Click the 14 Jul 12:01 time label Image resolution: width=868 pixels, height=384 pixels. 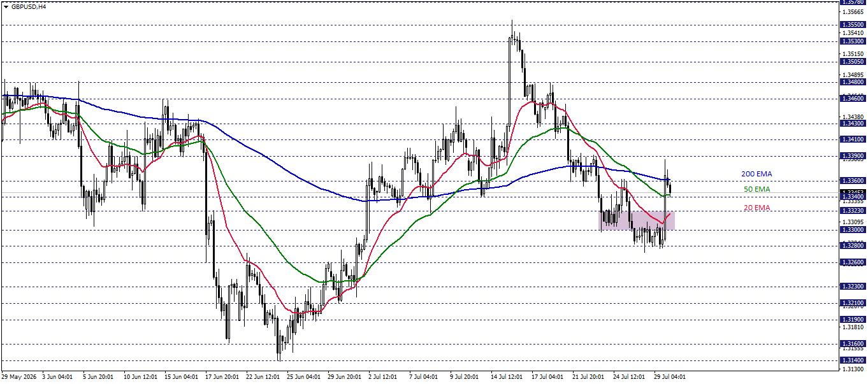point(508,377)
